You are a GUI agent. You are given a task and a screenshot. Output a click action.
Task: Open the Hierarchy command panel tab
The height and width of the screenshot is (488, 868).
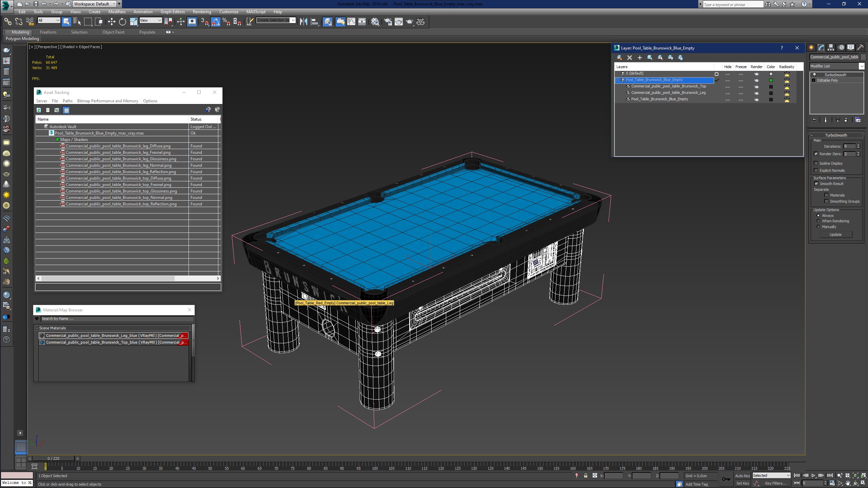(831, 47)
